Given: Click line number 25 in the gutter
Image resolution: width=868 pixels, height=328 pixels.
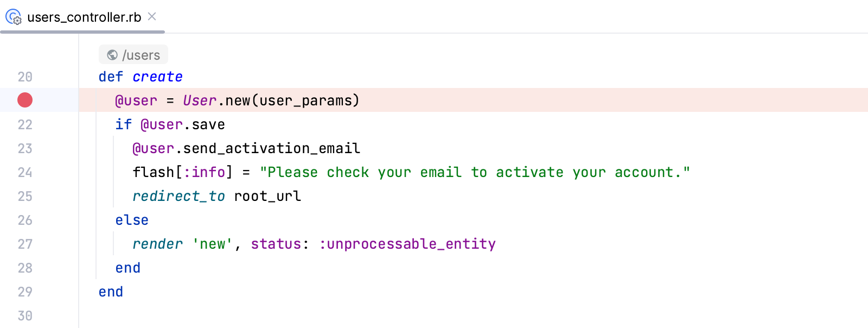Looking at the screenshot, I should coord(24,196).
